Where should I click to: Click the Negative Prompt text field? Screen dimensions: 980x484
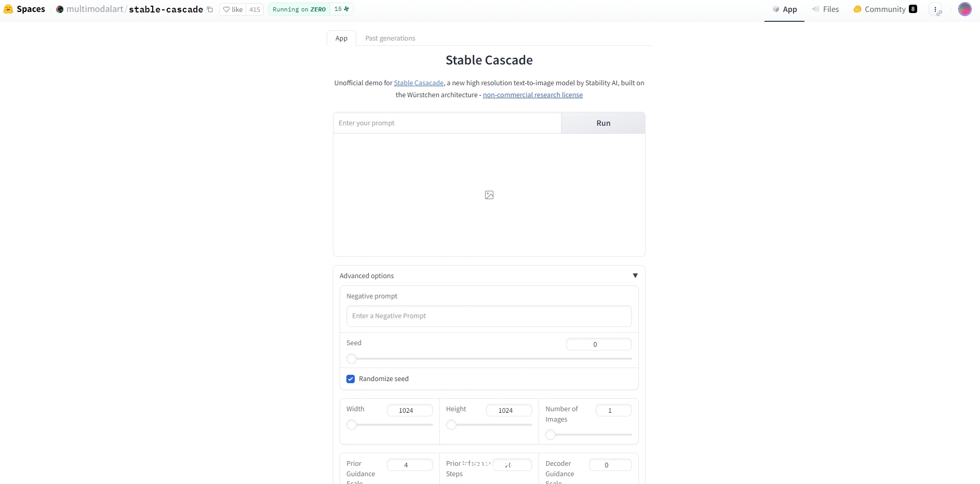click(489, 316)
